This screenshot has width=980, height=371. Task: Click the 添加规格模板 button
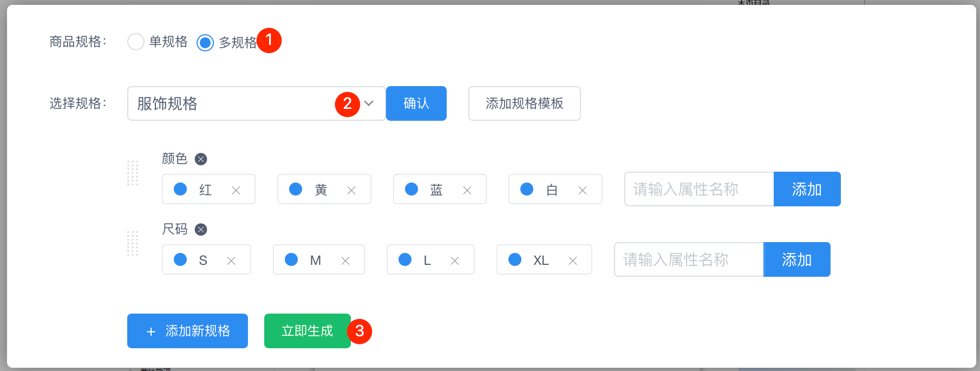524,103
